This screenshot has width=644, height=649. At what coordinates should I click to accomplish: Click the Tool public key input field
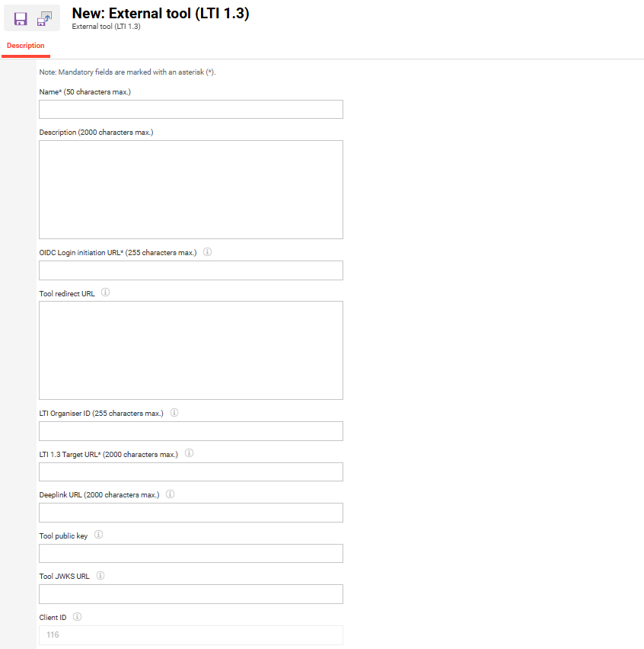[190, 553]
